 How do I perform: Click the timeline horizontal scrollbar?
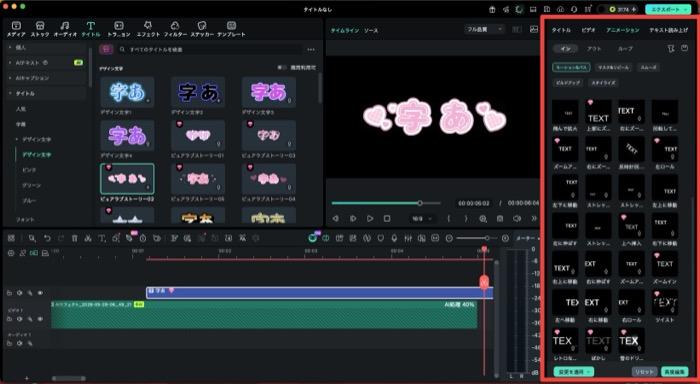coord(69,379)
